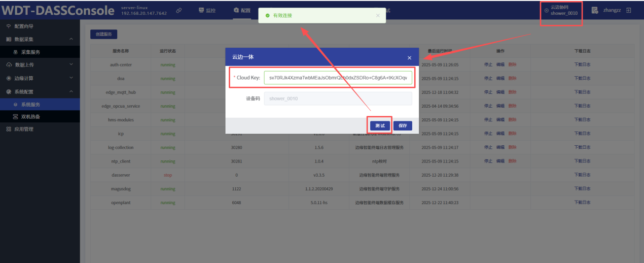Screen dimensions: 644x263
Task: Click the logout icon next to zhangzz
Action: point(629,10)
